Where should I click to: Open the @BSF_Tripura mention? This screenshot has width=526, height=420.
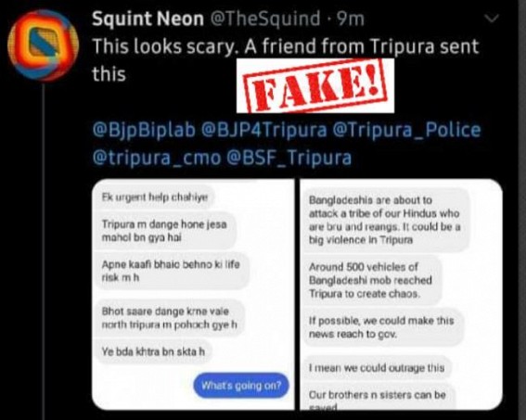(x=289, y=158)
